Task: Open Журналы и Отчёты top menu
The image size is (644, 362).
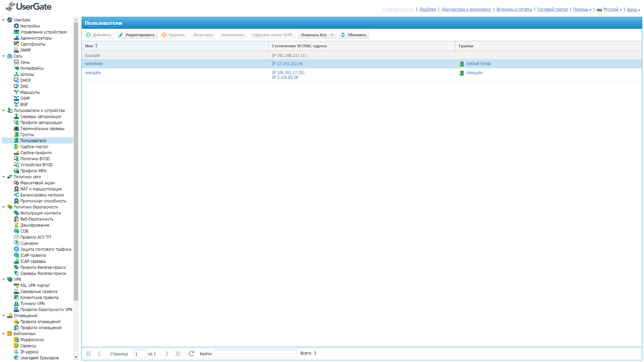Action: coord(514,9)
